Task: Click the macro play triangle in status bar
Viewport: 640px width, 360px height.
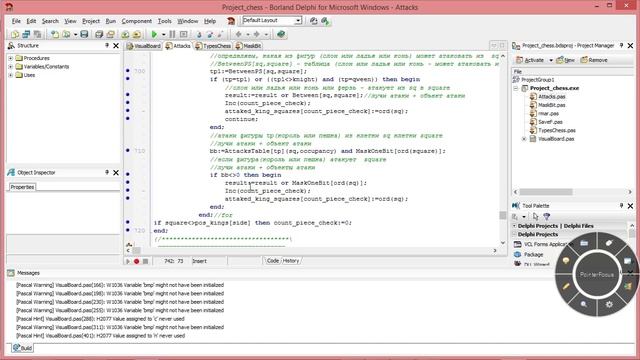Action: pyautogui.click(x=128, y=261)
